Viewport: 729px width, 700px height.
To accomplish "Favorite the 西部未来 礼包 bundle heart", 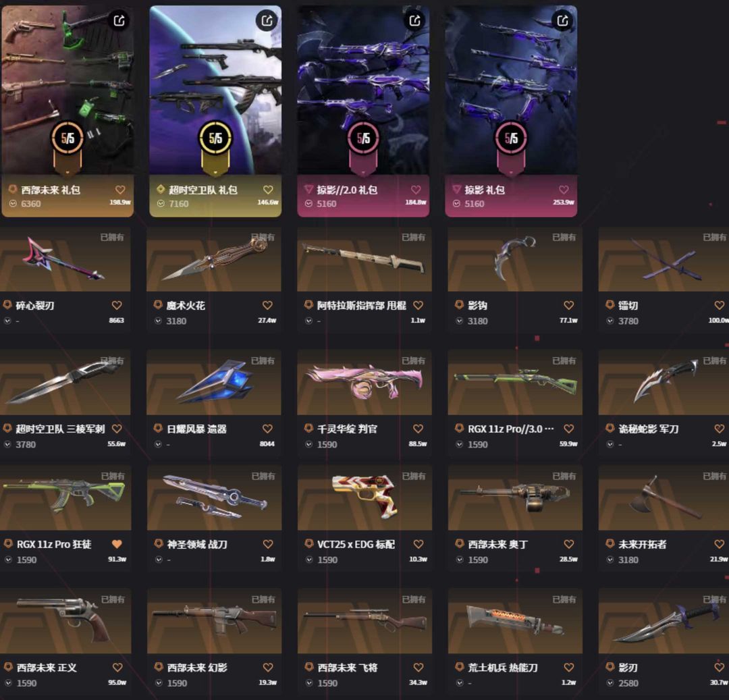I will coord(120,190).
